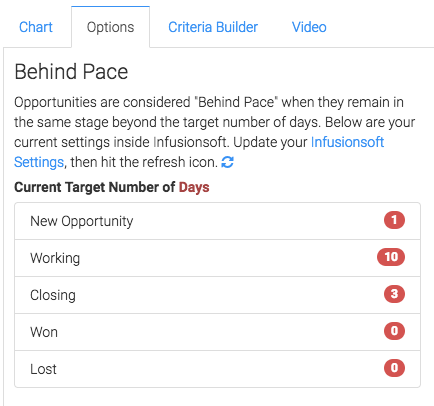Viewport: 434px width, 406px height.
Task: Select the Closing stage row
Action: [x=217, y=295]
